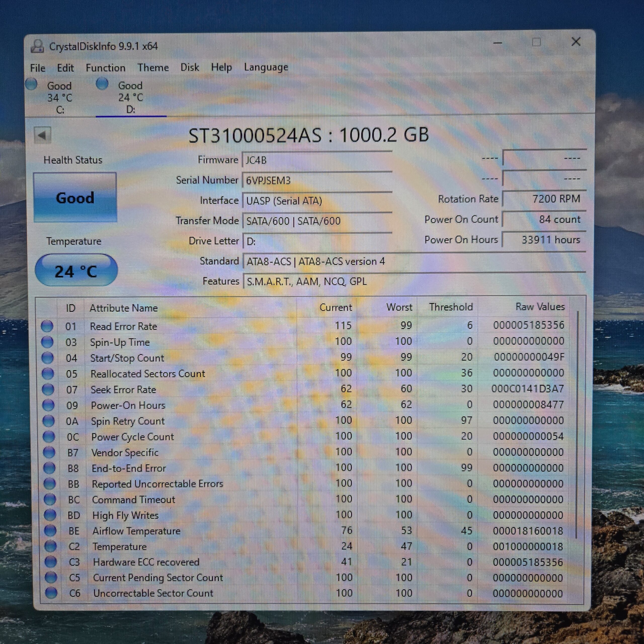Click status icon for Current Pending Sector Count
The width and height of the screenshot is (644, 644).
51,577
